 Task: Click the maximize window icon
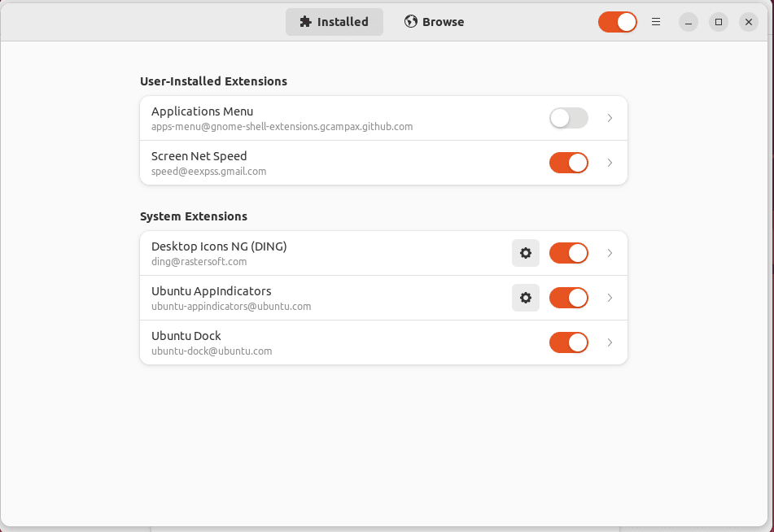coord(718,21)
